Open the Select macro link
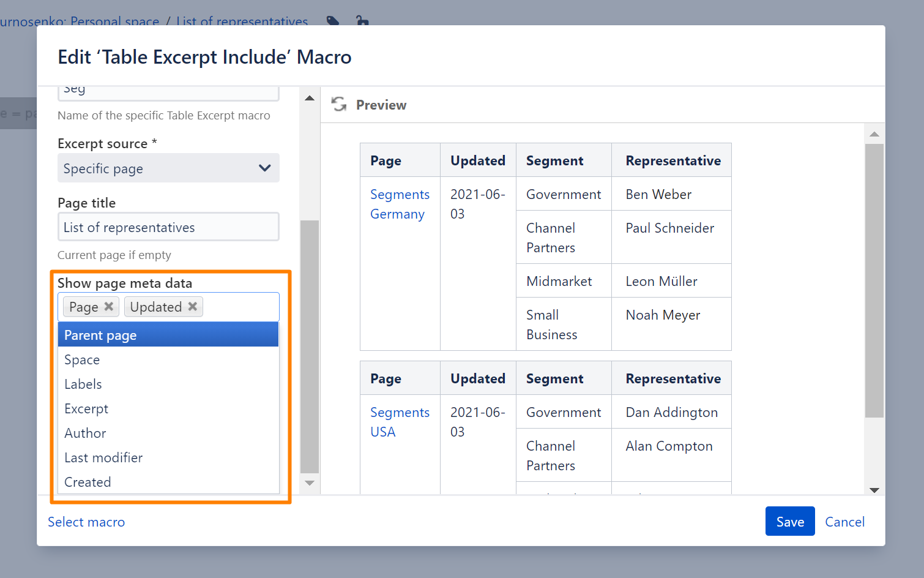 tap(86, 522)
